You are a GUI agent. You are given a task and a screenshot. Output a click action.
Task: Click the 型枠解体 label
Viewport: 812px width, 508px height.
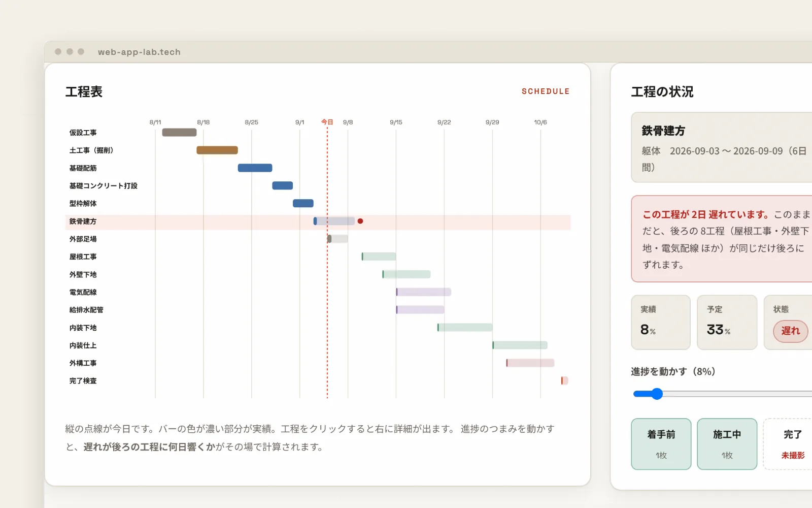[83, 204]
